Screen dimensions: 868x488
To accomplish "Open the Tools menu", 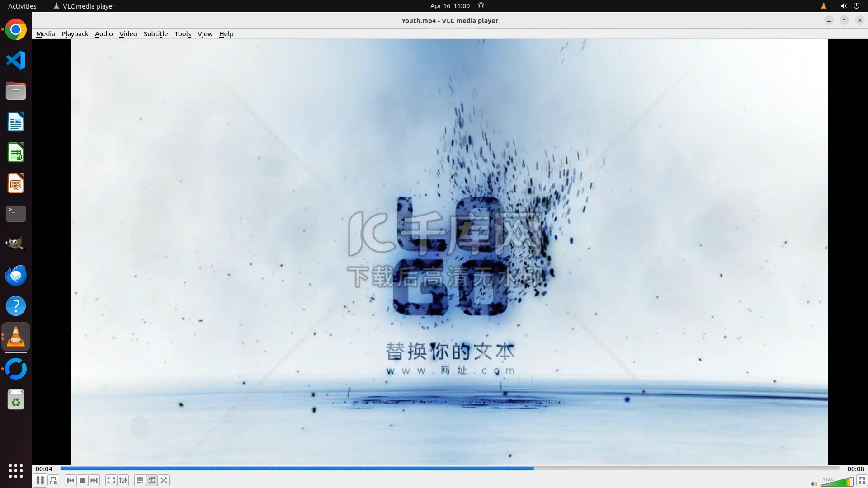I will click(183, 34).
